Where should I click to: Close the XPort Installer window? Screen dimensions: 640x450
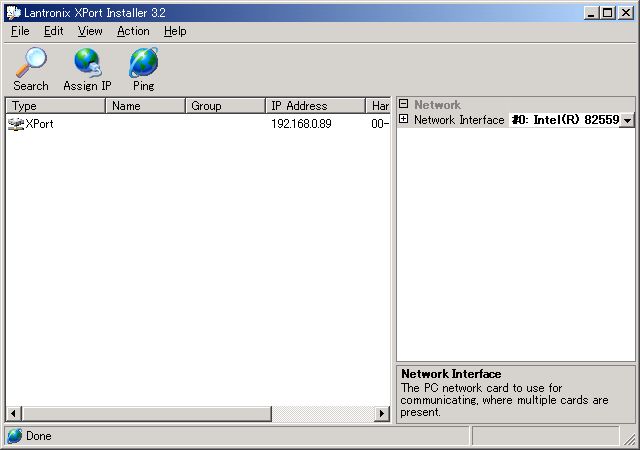pos(626,13)
